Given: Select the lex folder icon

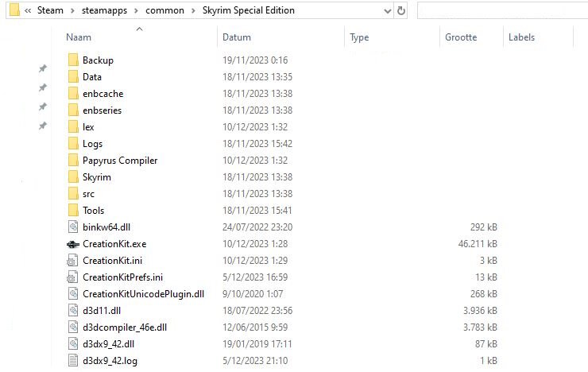Looking at the screenshot, I should tap(73, 126).
